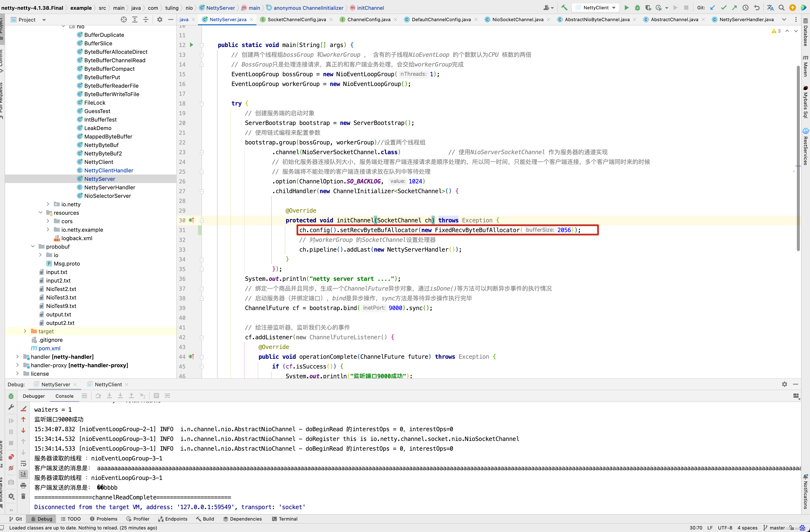Open Debug panel settings gear at right
This screenshot has height=532, width=810.
785,384
